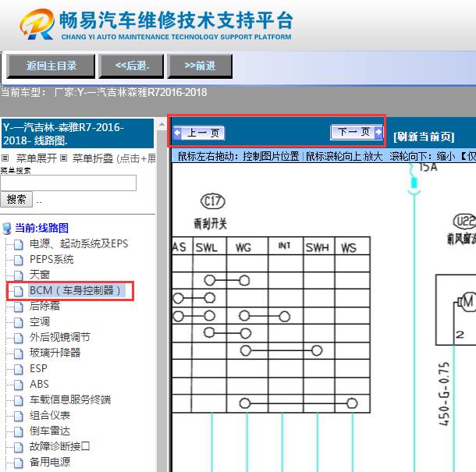Click the Y-一汽吉林-森雅R7 线路图 heading
476x472 pixels.
tap(77, 133)
